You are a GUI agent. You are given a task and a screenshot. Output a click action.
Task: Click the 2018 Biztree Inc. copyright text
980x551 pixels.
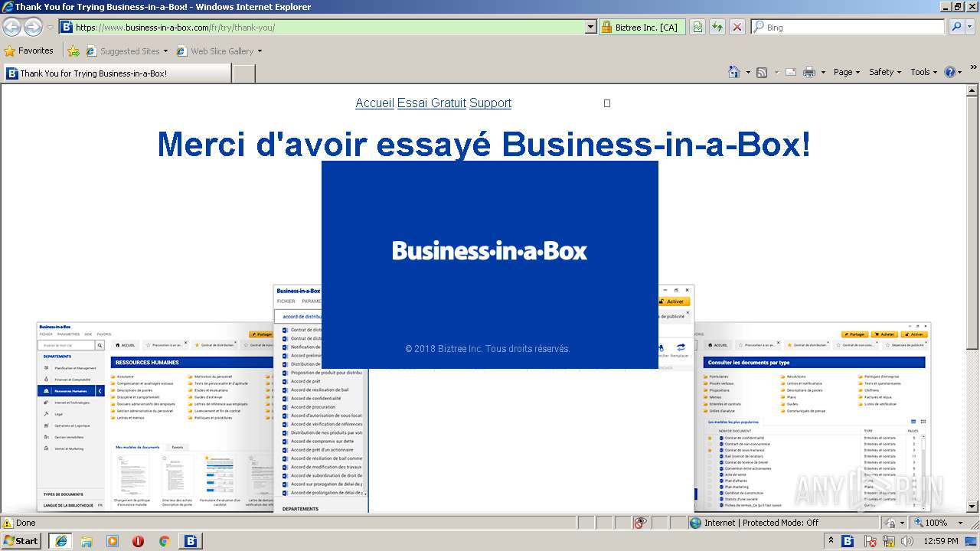pos(488,349)
